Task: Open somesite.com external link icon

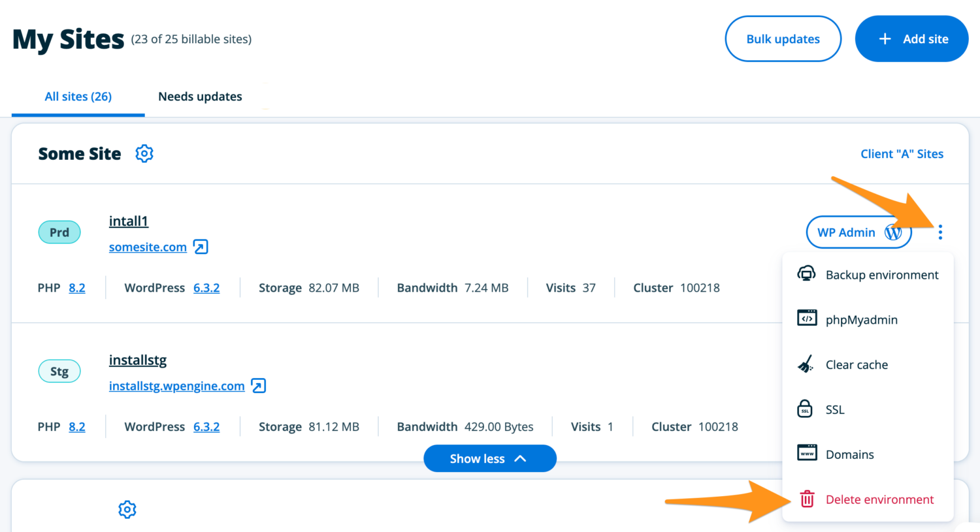Action: click(x=201, y=247)
